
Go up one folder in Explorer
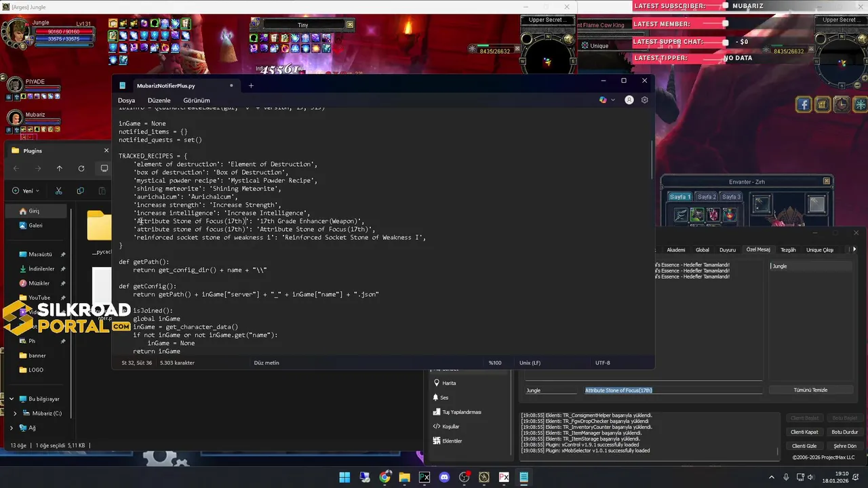[x=60, y=168]
